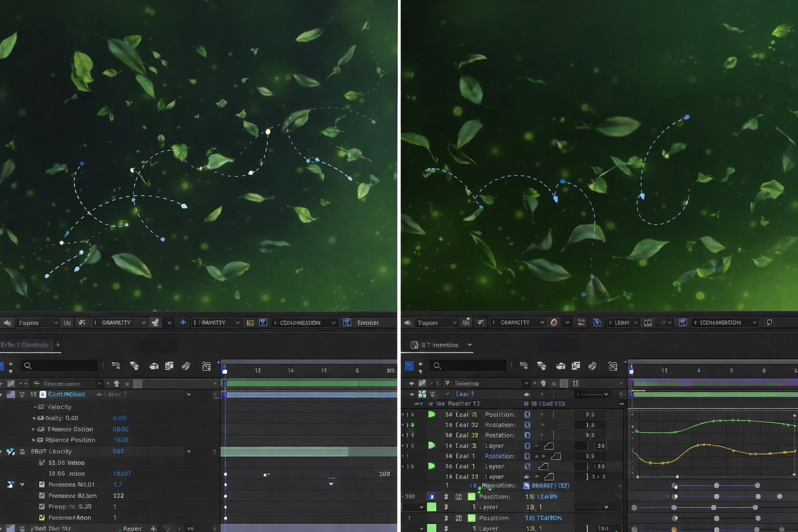Click the star icon on Leal 1 row
This screenshot has height=532, width=798.
click(527, 394)
